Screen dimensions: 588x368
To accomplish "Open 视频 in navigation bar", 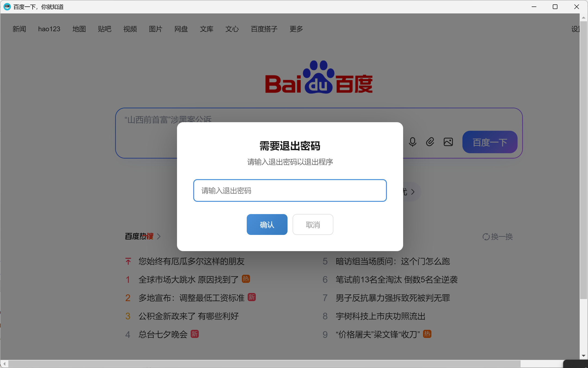I will point(130,29).
